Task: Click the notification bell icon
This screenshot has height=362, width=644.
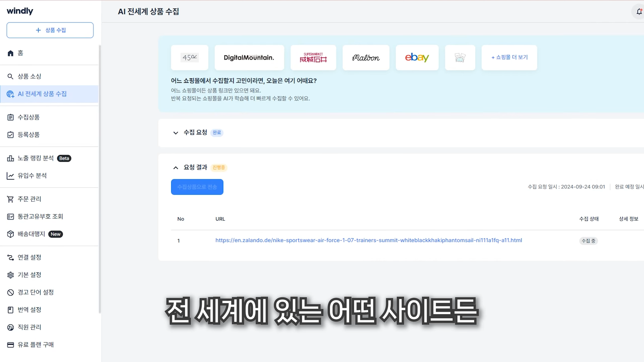Action: click(639, 12)
